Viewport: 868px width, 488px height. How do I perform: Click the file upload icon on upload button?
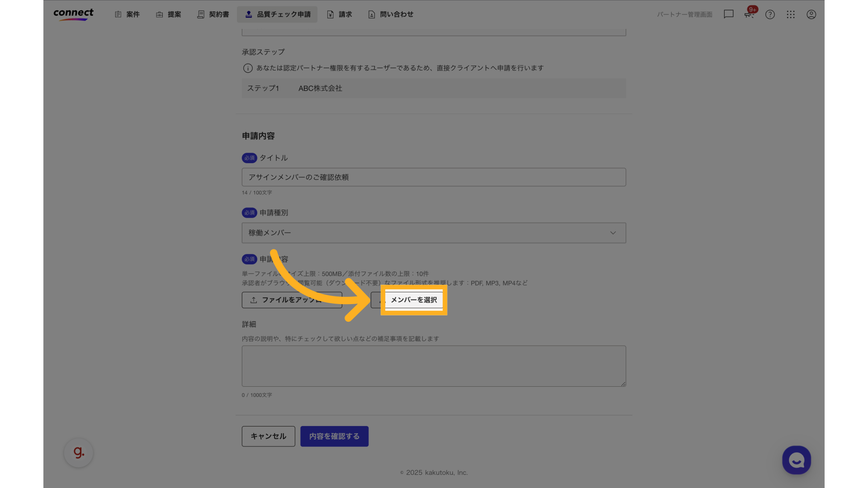[254, 300]
